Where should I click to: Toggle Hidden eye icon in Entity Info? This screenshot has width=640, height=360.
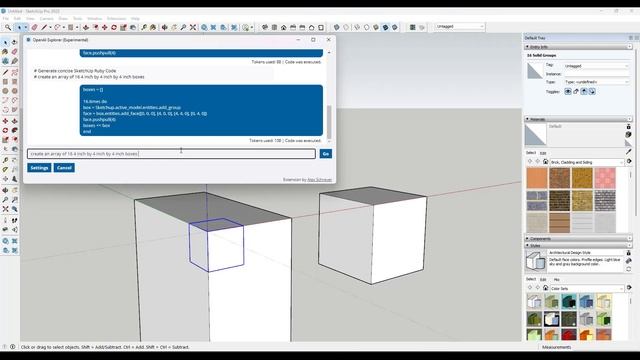point(568,91)
